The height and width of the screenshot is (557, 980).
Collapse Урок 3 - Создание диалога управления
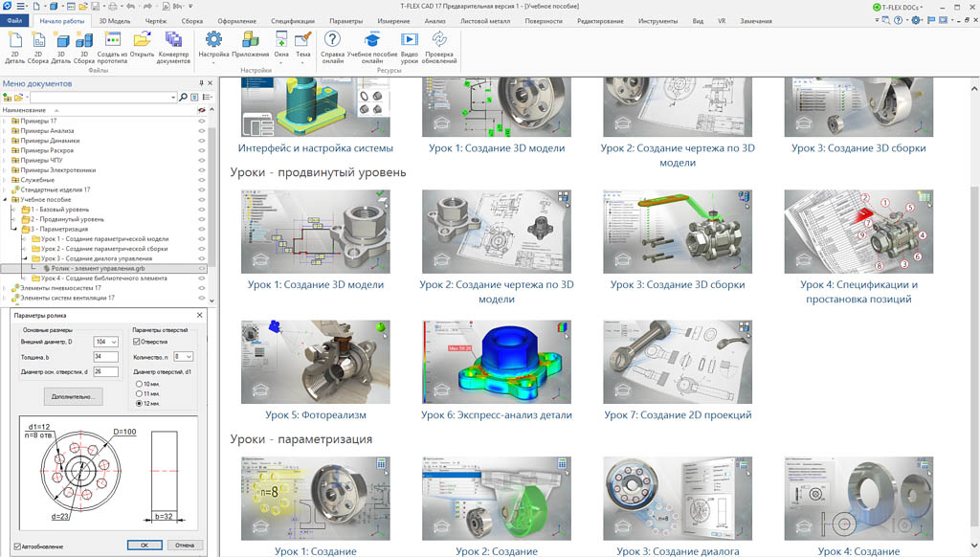coord(25,258)
